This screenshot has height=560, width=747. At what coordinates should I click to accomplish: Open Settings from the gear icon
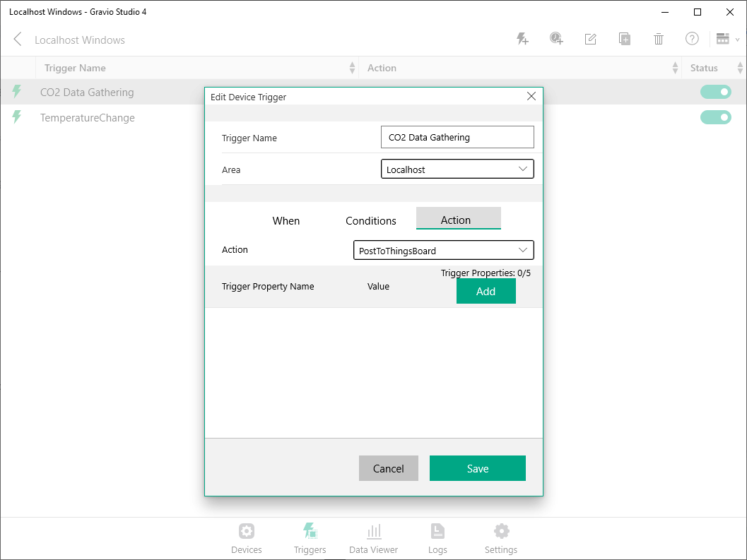click(501, 538)
